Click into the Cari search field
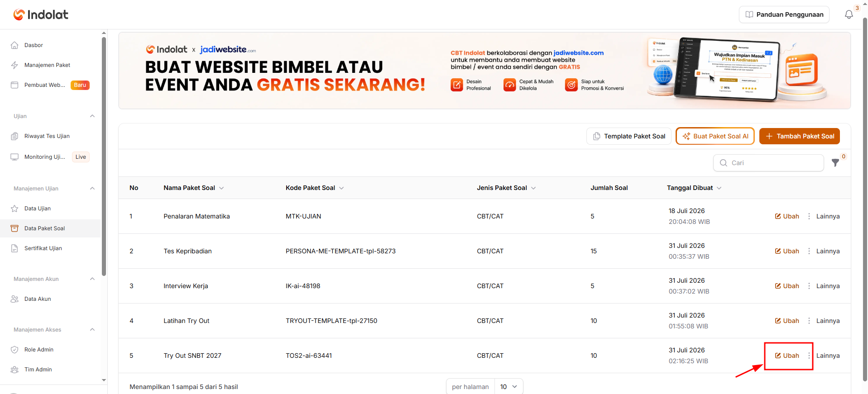The image size is (868, 394). tap(768, 163)
